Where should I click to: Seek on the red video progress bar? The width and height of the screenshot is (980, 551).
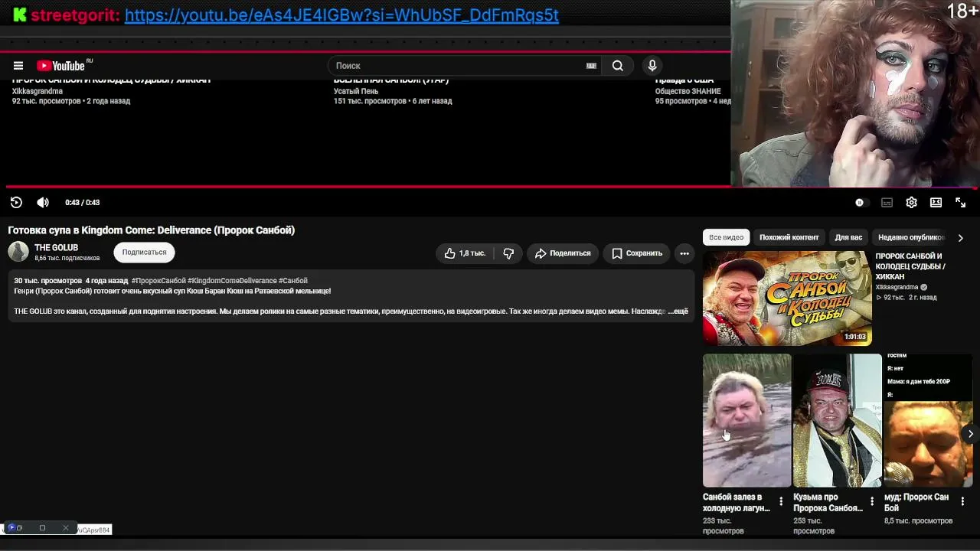click(367, 186)
